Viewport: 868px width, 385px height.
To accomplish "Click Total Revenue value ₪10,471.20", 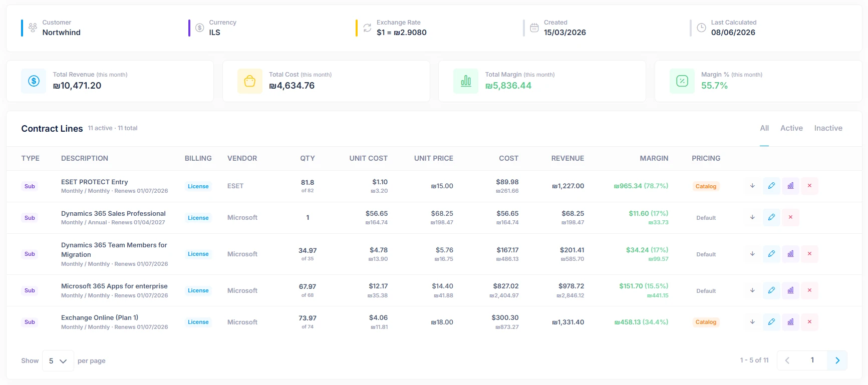I will [x=77, y=86].
